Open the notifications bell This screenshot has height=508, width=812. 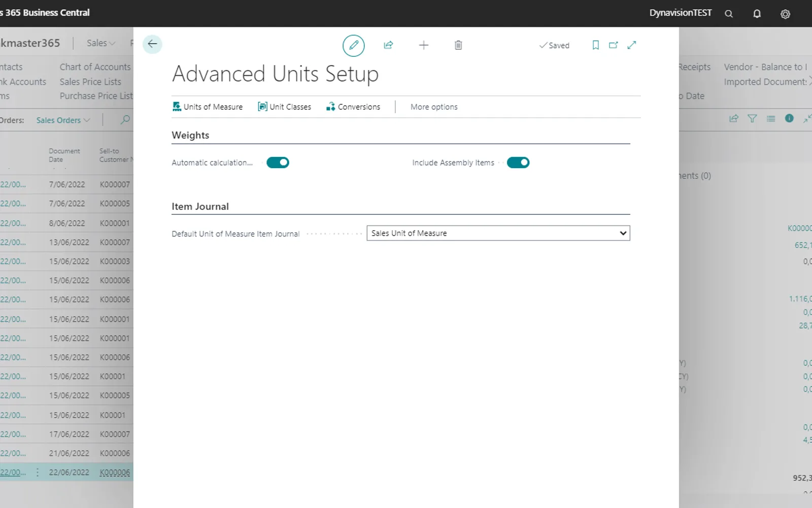[x=757, y=14]
